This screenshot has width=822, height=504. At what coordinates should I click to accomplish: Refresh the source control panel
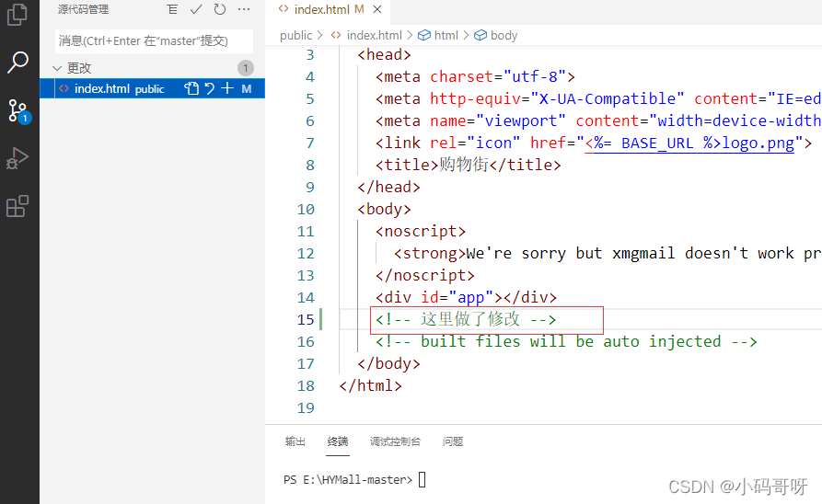pyautogui.click(x=220, y=9)
